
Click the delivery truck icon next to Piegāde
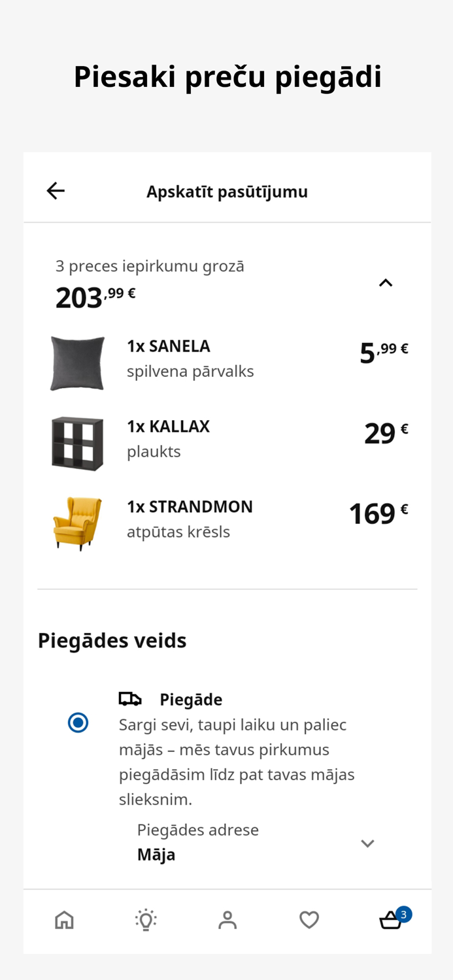[x=129, y=698]
